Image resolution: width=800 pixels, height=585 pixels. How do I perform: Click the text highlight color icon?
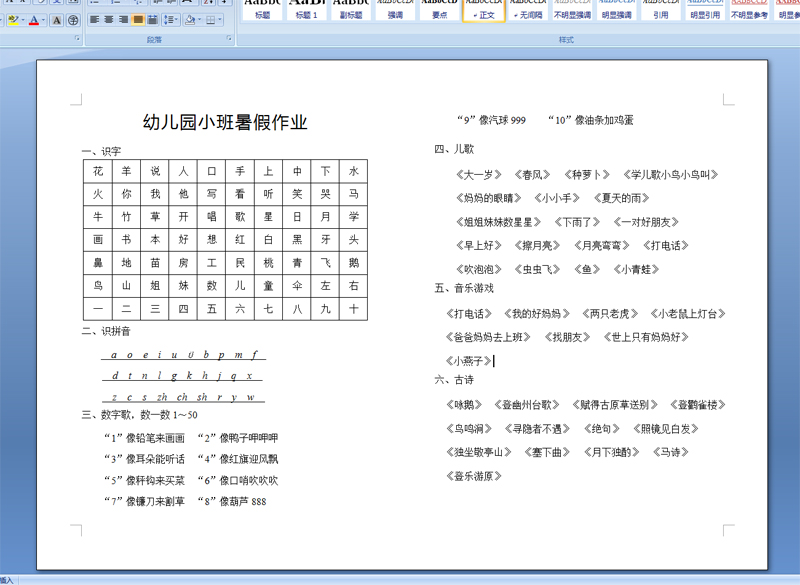pos(13,20)
